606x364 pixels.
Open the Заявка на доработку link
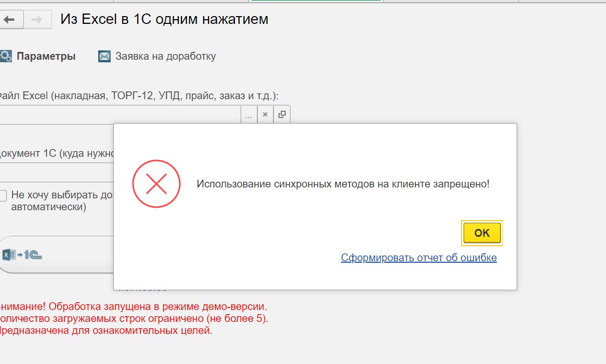(165, 57)
